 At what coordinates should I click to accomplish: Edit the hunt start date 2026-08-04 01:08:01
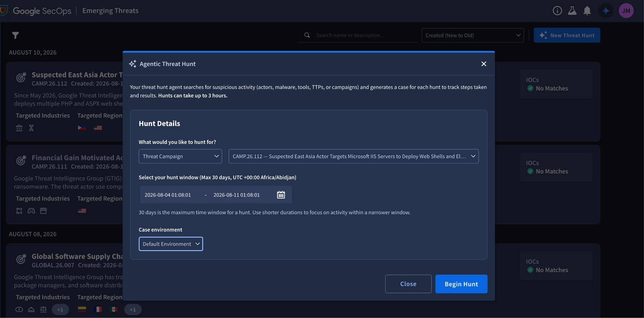[168, 195]
